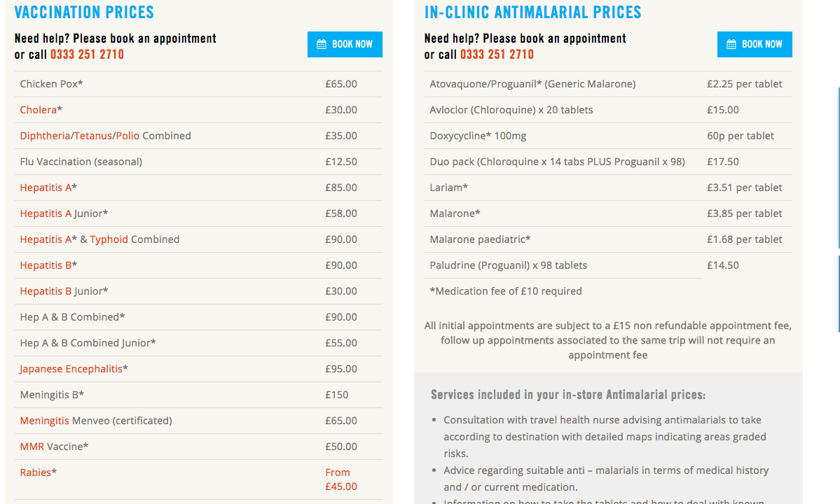
Task: Open the Polio link
Action: [128, 136]
